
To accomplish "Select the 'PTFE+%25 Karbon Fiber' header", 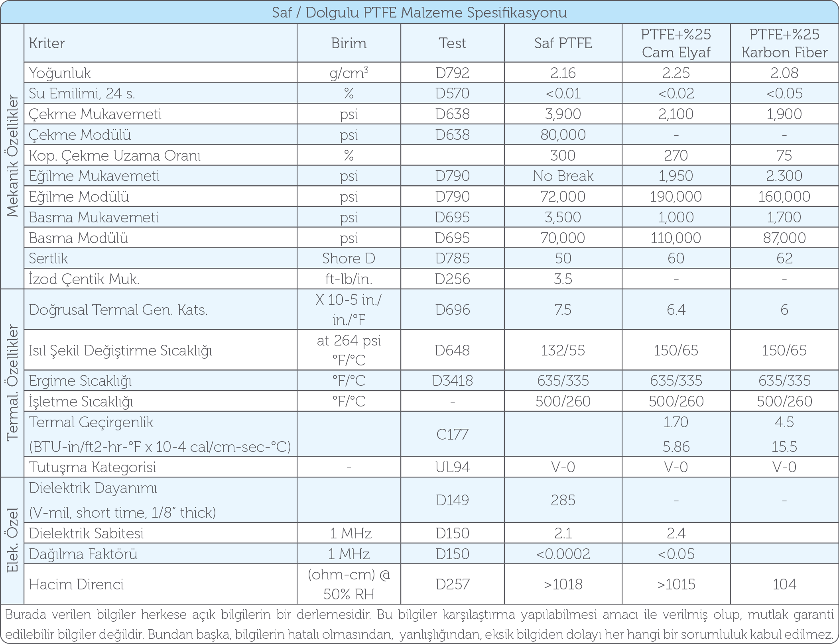I will pyautogui.click(x=784, y=43).
